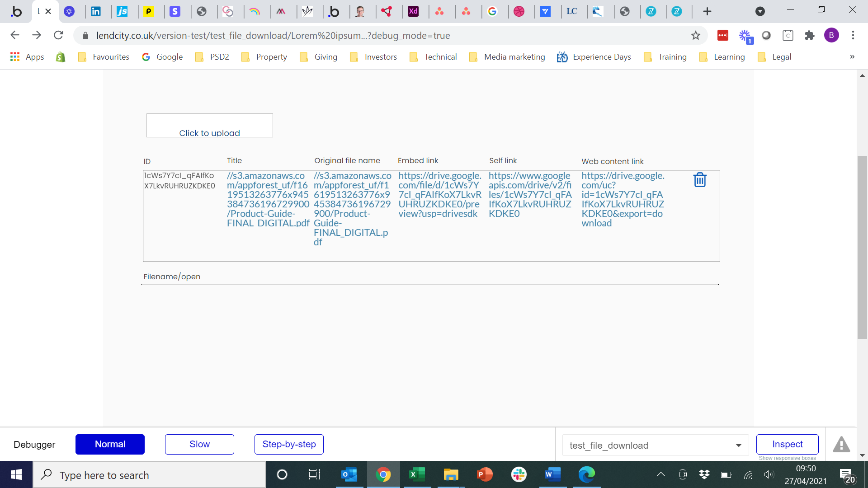Open the LinkedIn browser tab
Viewport: 868px width, 488px height.
pos(96,11)
